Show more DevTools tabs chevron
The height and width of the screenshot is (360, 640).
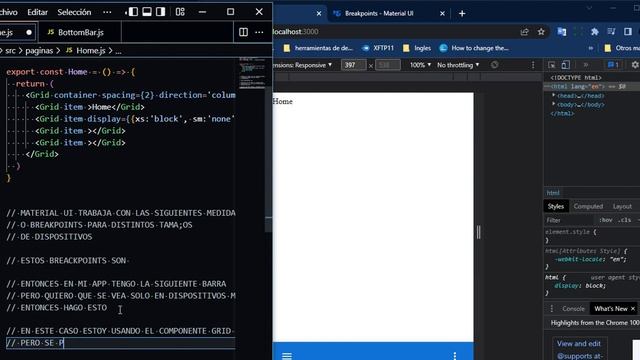click(x=586, y=65)
